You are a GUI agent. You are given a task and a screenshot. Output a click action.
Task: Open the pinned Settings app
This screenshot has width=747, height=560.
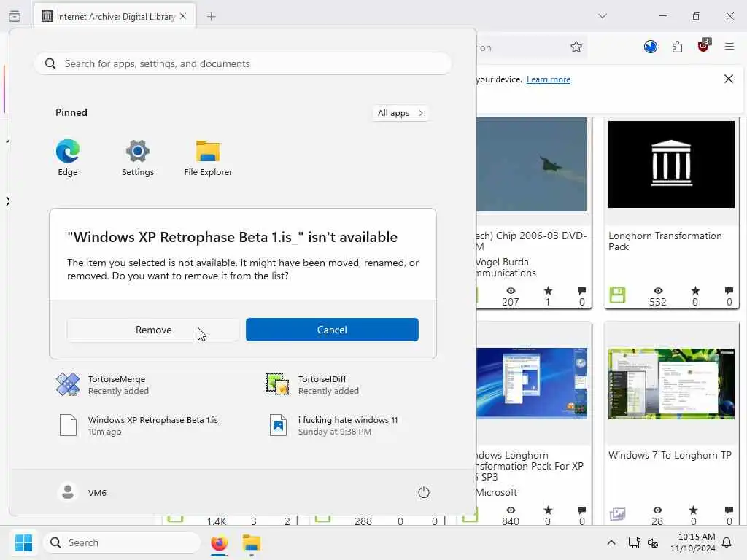click(x=138, y=158)
